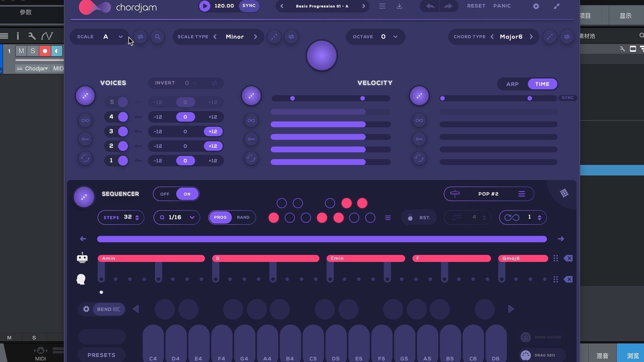Click the dice grid icon in the sequencer corner
The image size is (644, 362).
564,193
